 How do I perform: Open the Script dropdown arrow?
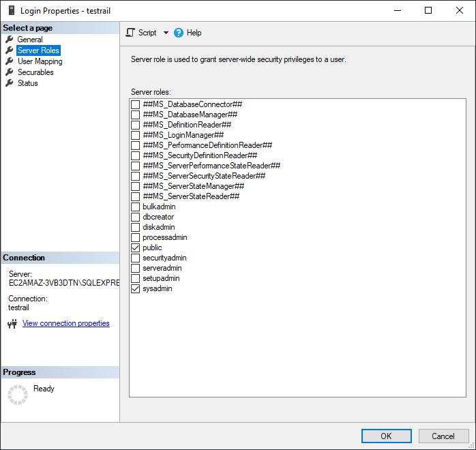[166, 33]
